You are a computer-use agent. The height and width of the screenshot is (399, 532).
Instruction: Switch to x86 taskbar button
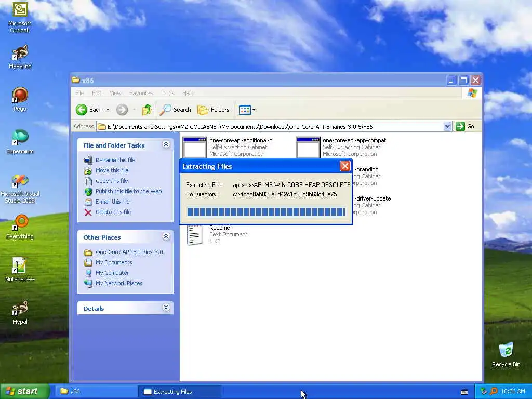96,392
